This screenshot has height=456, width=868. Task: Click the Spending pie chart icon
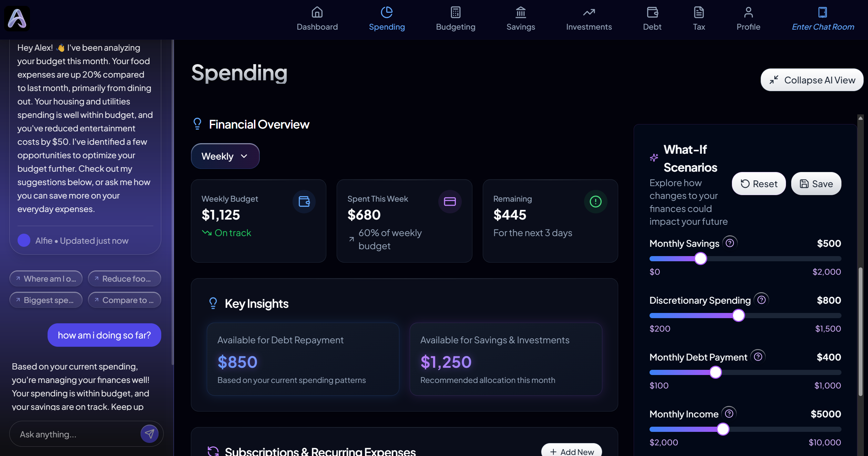pyautogui.click(x=387, y=12)
